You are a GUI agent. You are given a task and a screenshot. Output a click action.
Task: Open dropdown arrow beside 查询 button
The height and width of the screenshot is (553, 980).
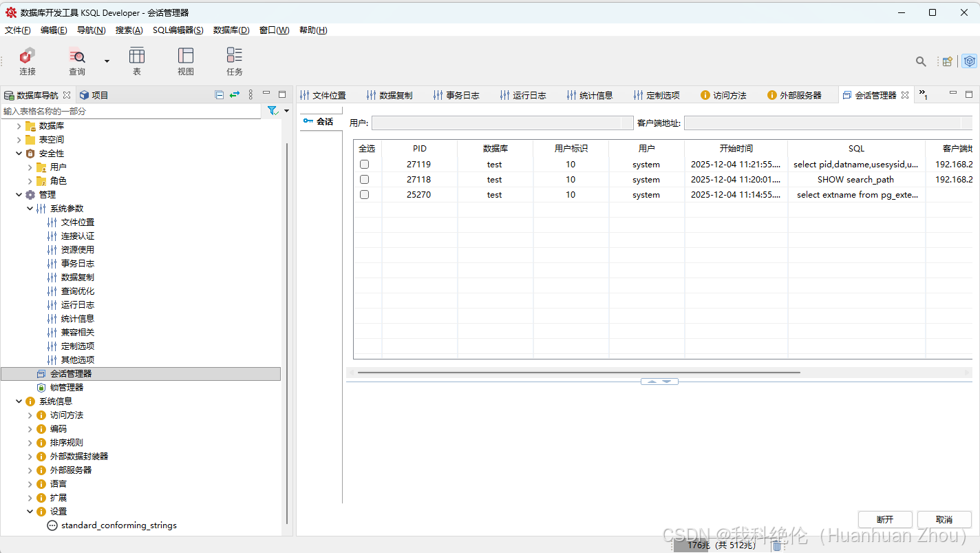pos(107,61)
